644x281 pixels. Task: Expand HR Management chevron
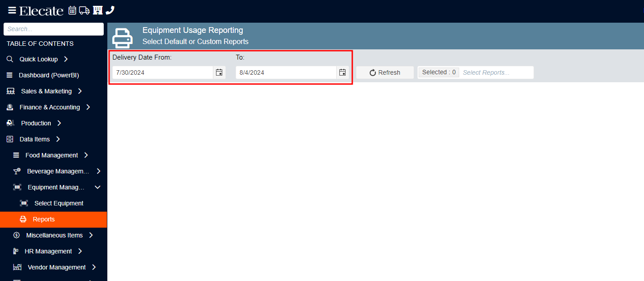[80, 251]
